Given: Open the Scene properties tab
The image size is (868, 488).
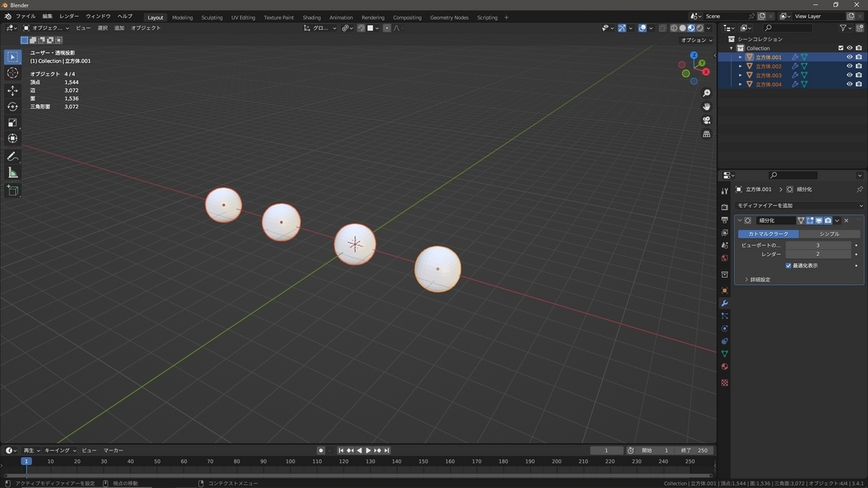Looking at the screenshot, I should coord(724,245).
